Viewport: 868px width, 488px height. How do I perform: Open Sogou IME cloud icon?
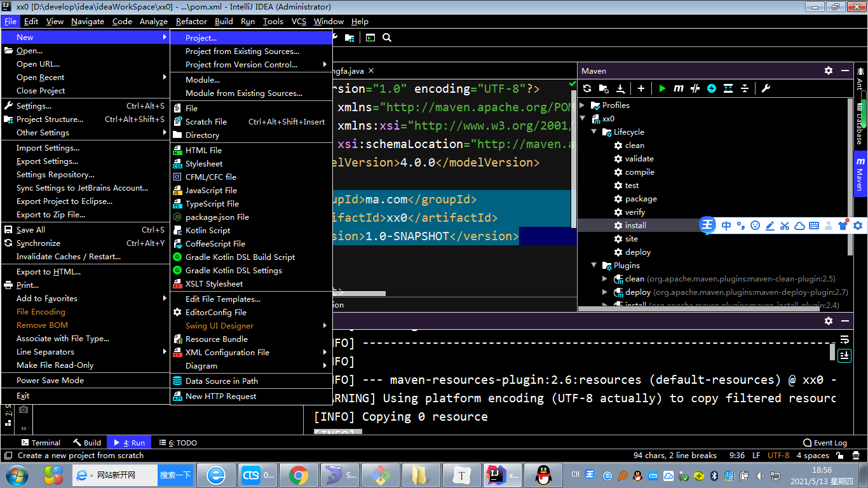tap(799, 226)
